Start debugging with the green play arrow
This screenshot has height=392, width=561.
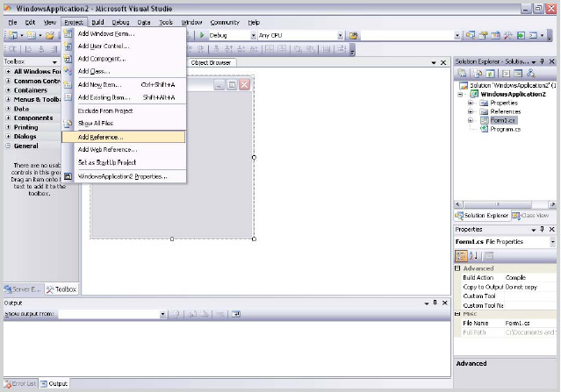coord(202,35)
